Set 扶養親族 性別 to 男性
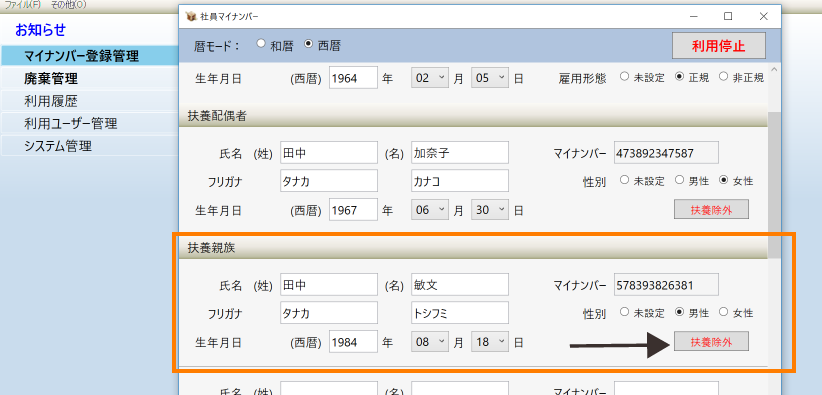Screen dimensions: 822x395 (679, 312)
